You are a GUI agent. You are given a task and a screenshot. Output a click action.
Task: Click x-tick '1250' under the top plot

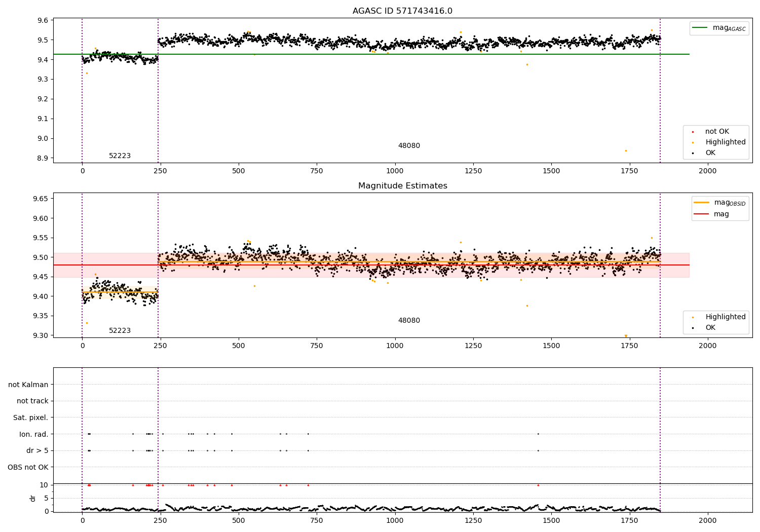click(473, 171)
